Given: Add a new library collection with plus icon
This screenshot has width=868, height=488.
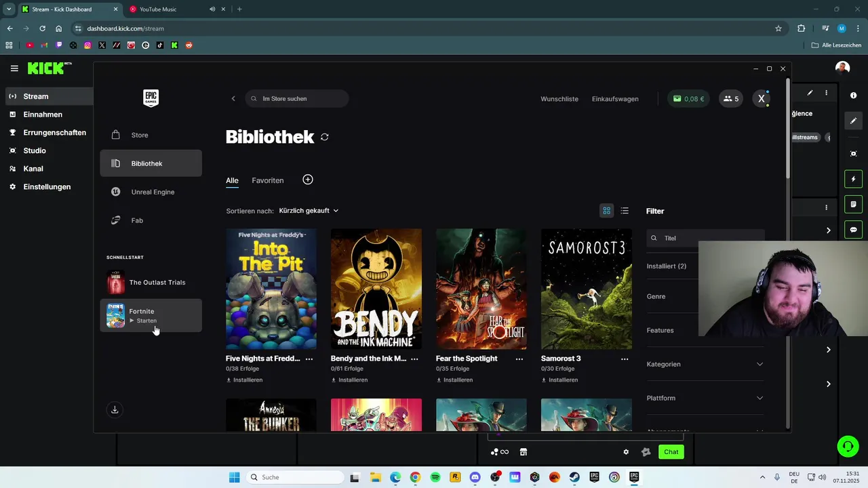Looking at the screenshot, I should click(308, 180).
